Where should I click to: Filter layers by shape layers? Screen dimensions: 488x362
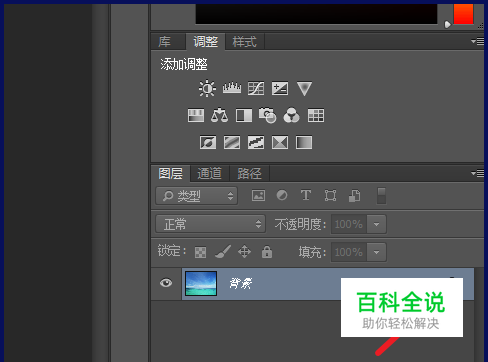pyautogui.click(x=330, y=196)
